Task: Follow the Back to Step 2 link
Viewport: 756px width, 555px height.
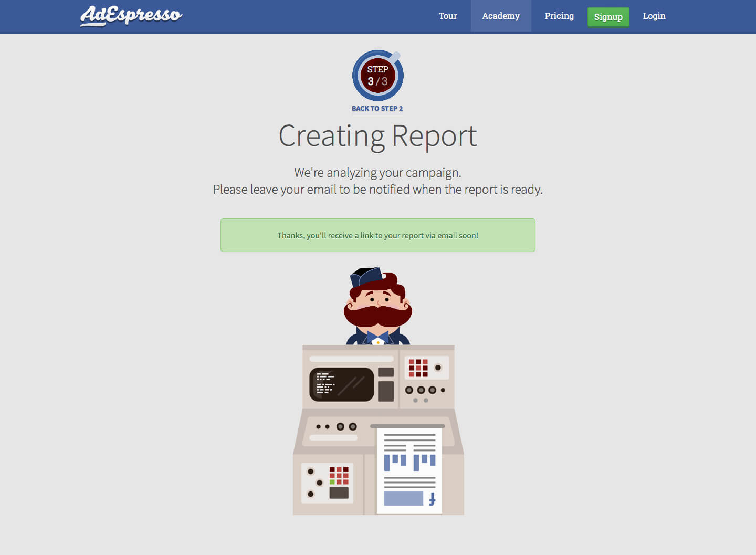Action: (377, 109)
